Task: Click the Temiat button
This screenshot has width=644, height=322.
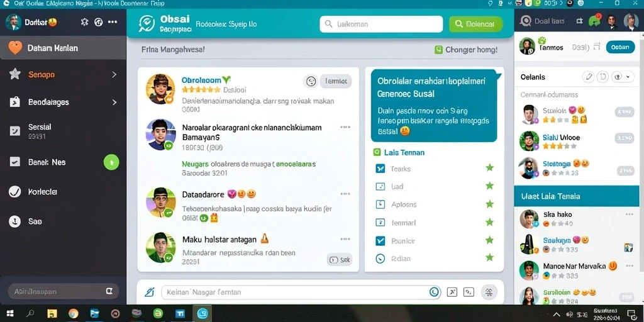Action: tap(336, 81)
